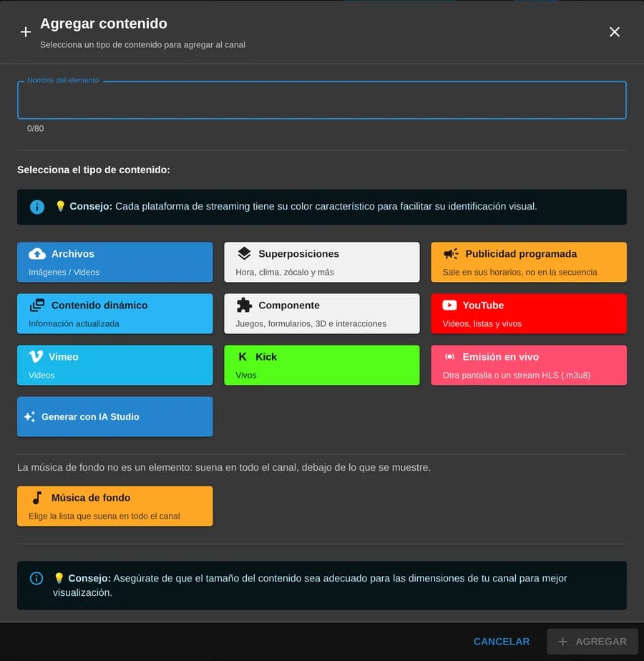Click 'Vivos' subtitle under Kick
The height and width of the screenshot is (661, 644).
click(246, 375)
